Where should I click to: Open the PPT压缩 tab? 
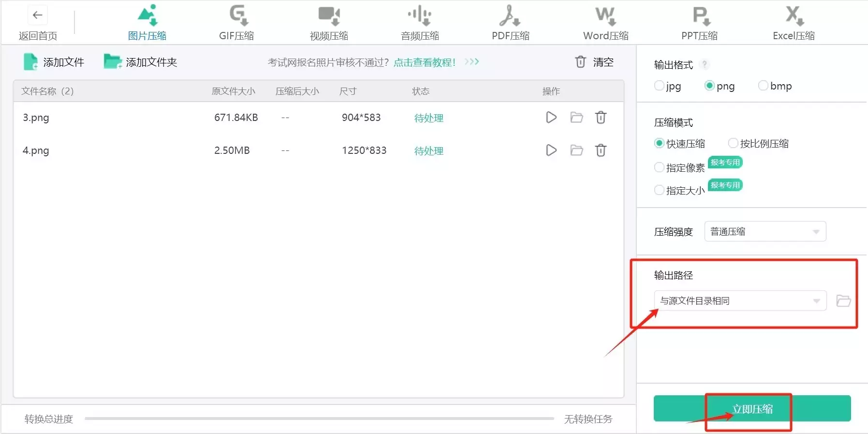point(699,23)
